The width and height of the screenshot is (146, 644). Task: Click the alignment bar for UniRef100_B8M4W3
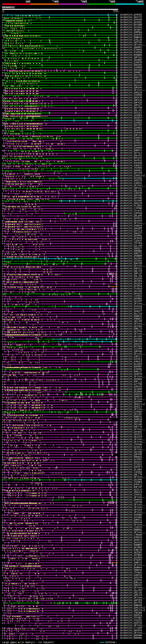coord(60,638)
